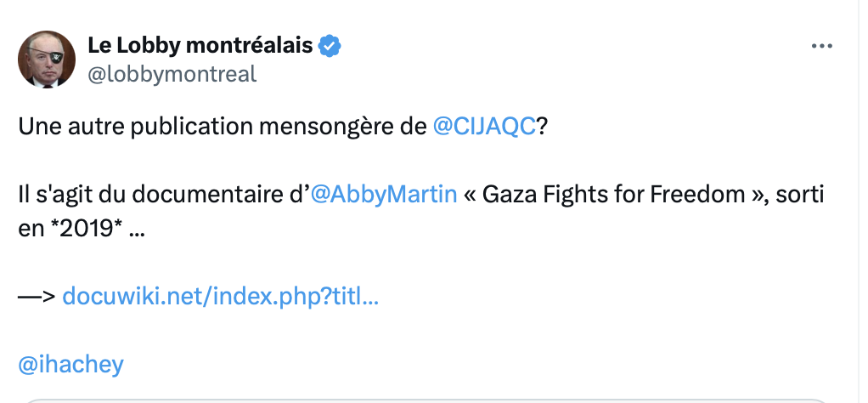Open Le Lobby montréalais profile avatar
The width and height of the screenshot is (868, 403).
(48, 59)
